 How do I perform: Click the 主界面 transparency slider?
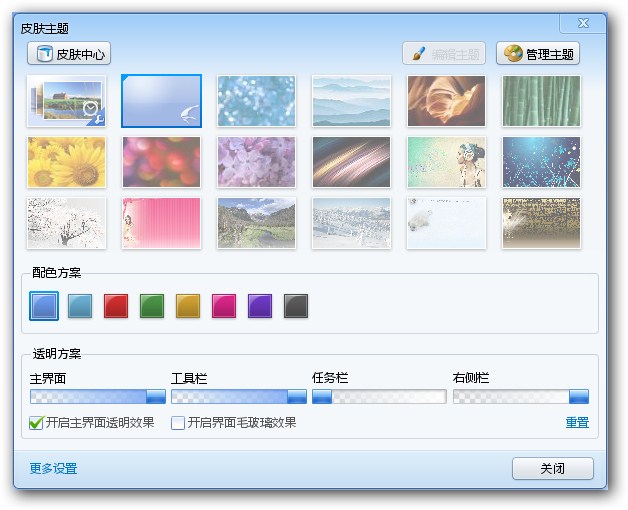coord(98,396)
